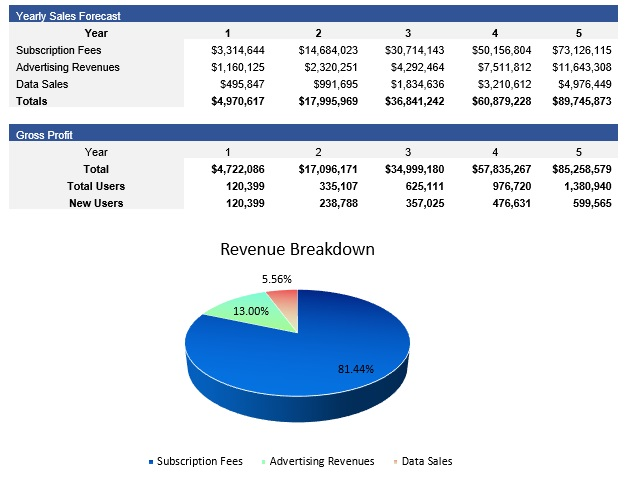Click Totals value $89,745,873
This screenshot has height=478, width=630.
click(x=582, y=101)
